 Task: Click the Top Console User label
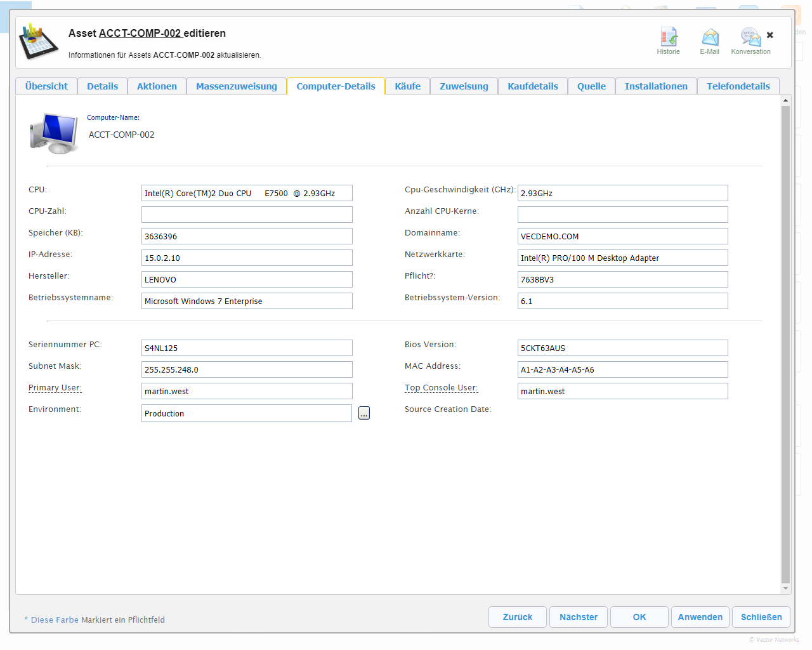pyautogui.click(x=442, y=388)
